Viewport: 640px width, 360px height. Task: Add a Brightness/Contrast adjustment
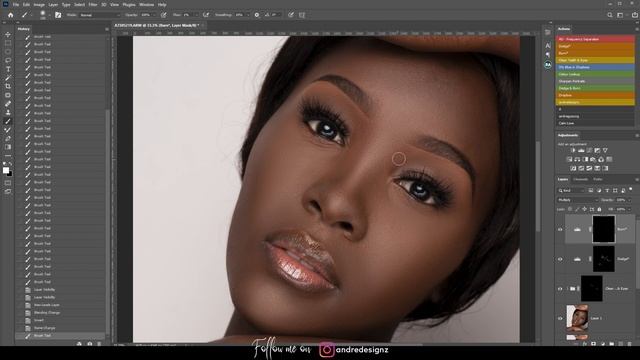click(x=573, y=151)
